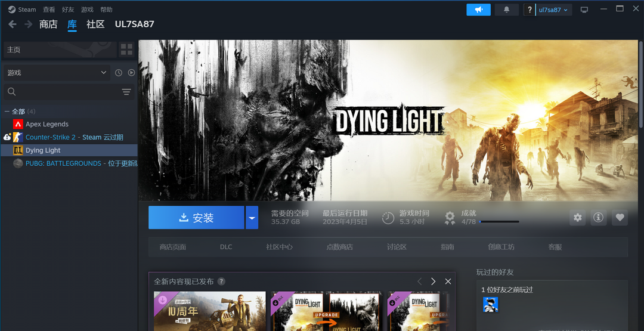Open install options dropdown arrow
Image resolution: width=644 pixels, height=331 pixels.
click(252, 218)
